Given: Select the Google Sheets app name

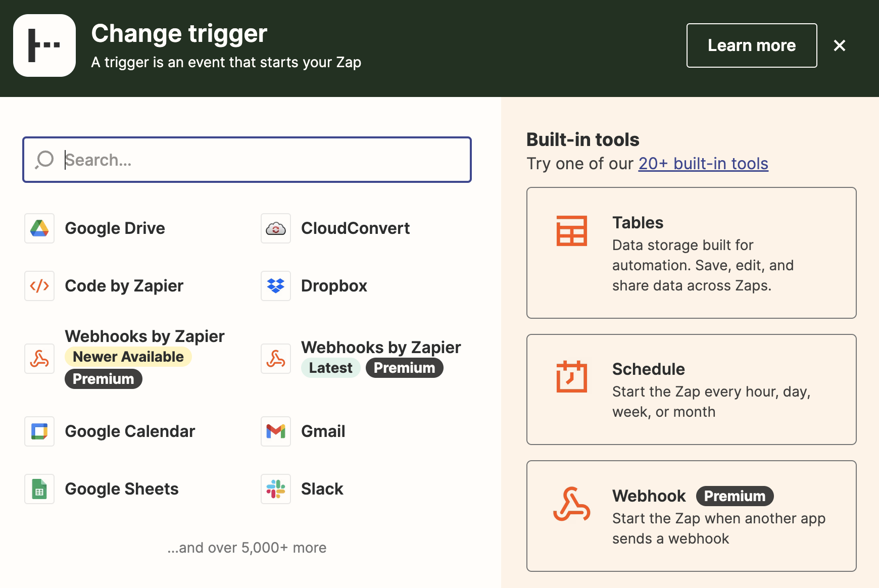Looking at the screenshot, I should (122, 489).
